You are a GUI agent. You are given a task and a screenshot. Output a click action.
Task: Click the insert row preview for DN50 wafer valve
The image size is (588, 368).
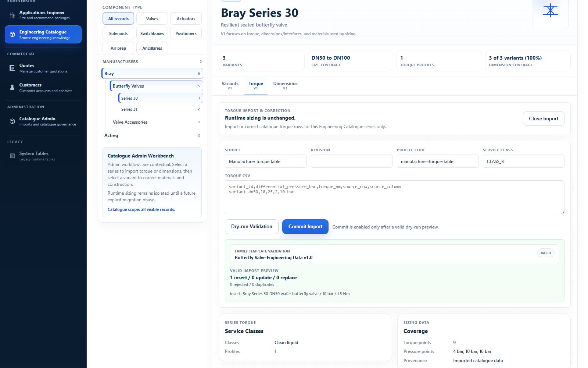290,294
